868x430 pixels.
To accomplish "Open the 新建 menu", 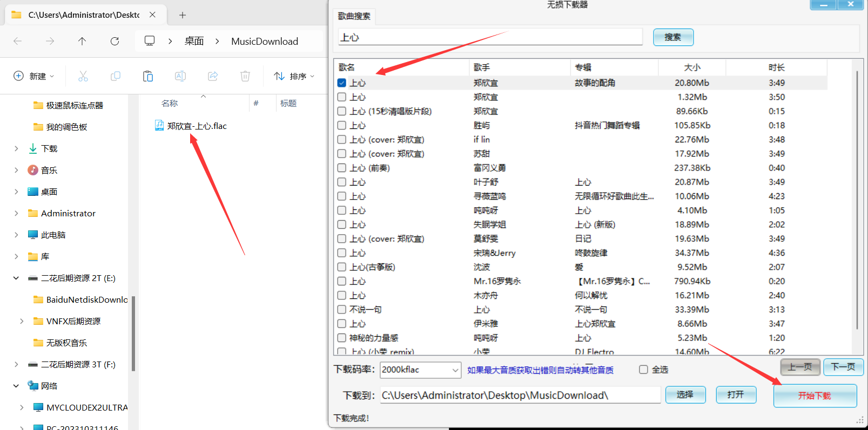I will [x=33, y=76].
